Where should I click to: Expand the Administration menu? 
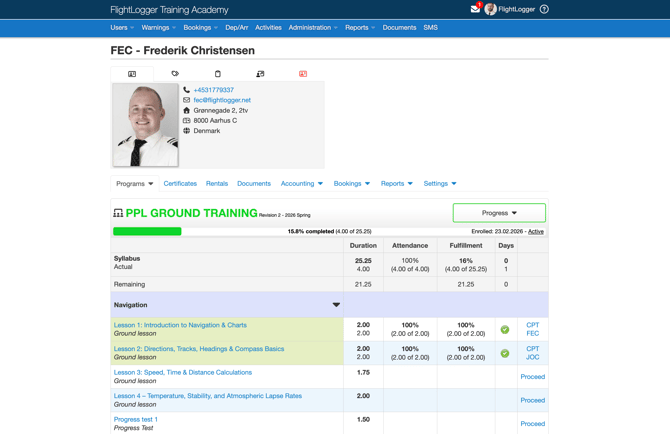click(313, 27)
